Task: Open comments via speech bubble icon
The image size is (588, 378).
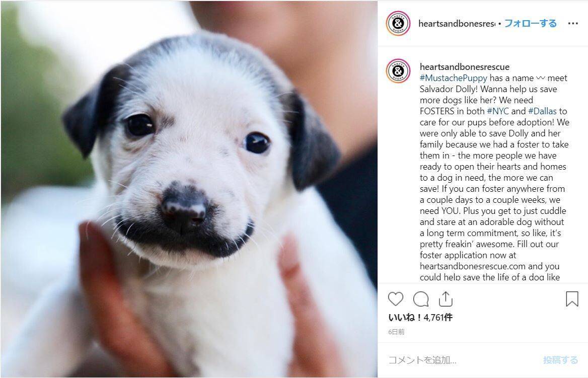Action: pyautogui.click(x=421, y=299)
